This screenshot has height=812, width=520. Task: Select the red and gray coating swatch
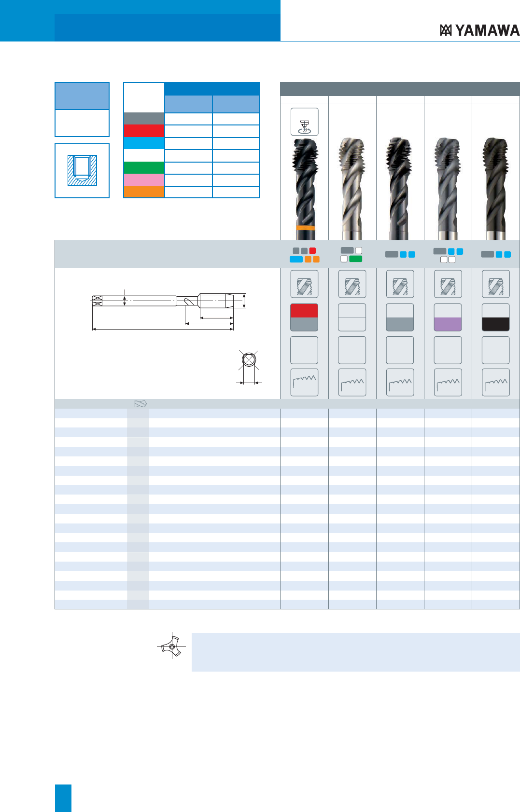pyautogui.click(x=304, y=317)
